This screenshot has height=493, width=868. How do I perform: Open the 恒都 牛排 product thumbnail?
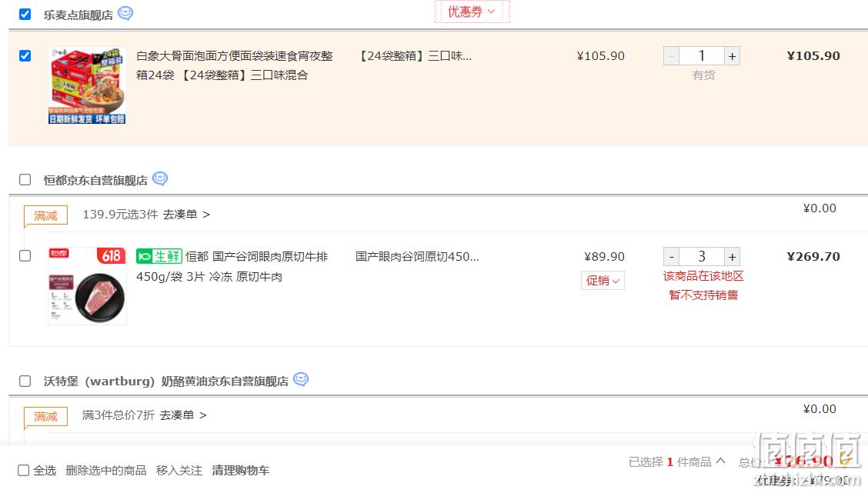[88, 286]
